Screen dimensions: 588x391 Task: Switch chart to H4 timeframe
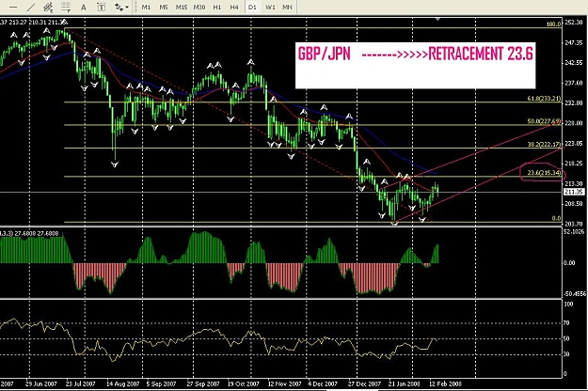pyautogui.click(x=234, y=8)
